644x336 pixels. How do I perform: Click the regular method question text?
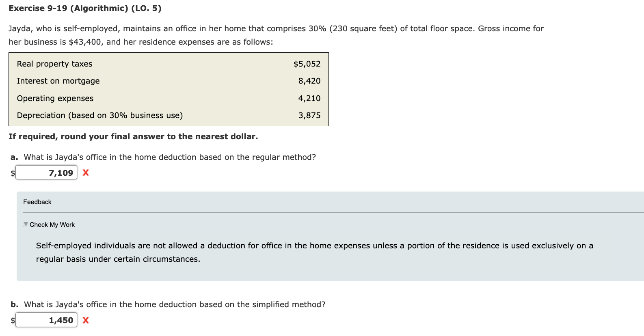(170, 157)
